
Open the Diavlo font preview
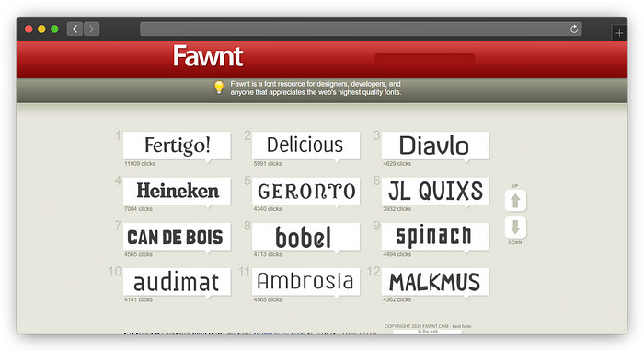[435, 146]
